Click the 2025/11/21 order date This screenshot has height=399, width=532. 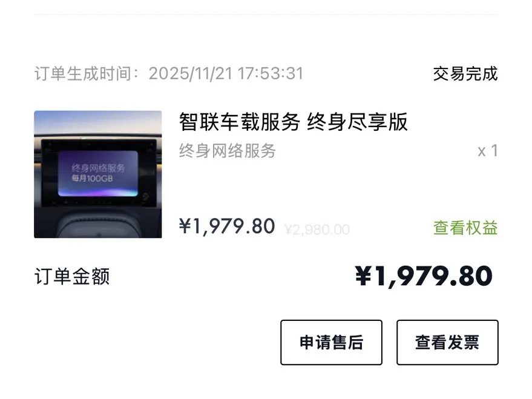(191, 74)
